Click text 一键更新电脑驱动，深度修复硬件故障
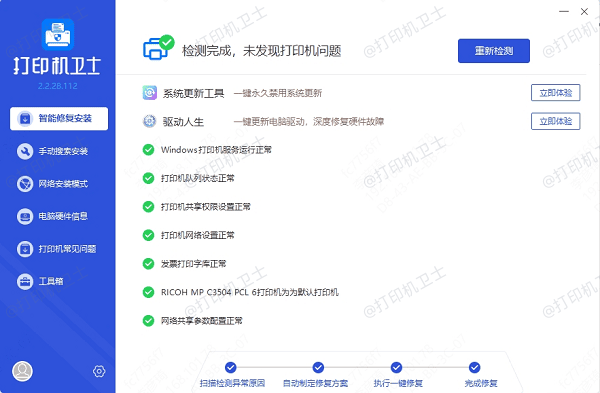The image size is (600, 393). (x=309, y=122)
